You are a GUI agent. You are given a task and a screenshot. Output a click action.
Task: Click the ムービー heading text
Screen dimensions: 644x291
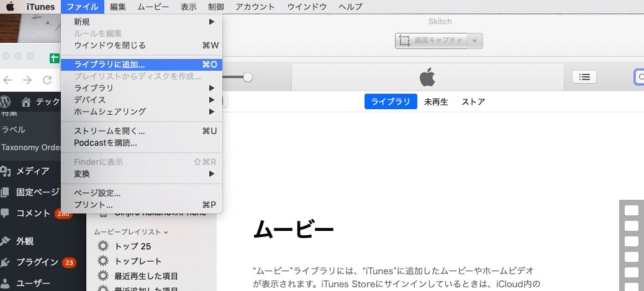(x=294, y=230)
